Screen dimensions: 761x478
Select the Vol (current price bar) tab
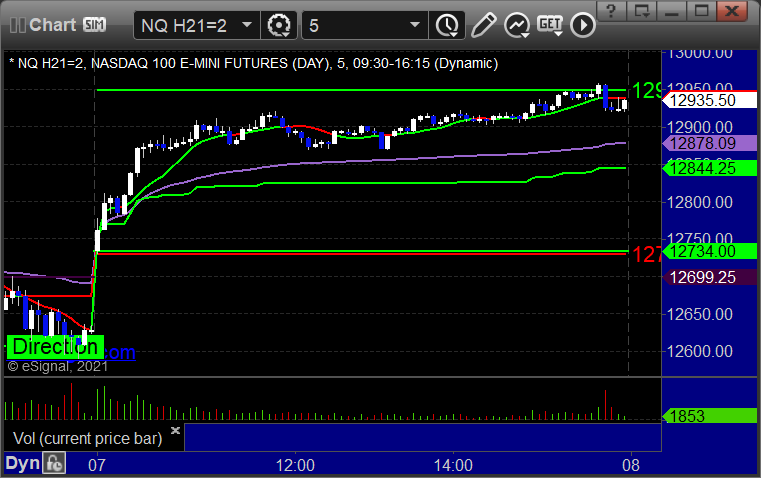[x=88, y=438]
